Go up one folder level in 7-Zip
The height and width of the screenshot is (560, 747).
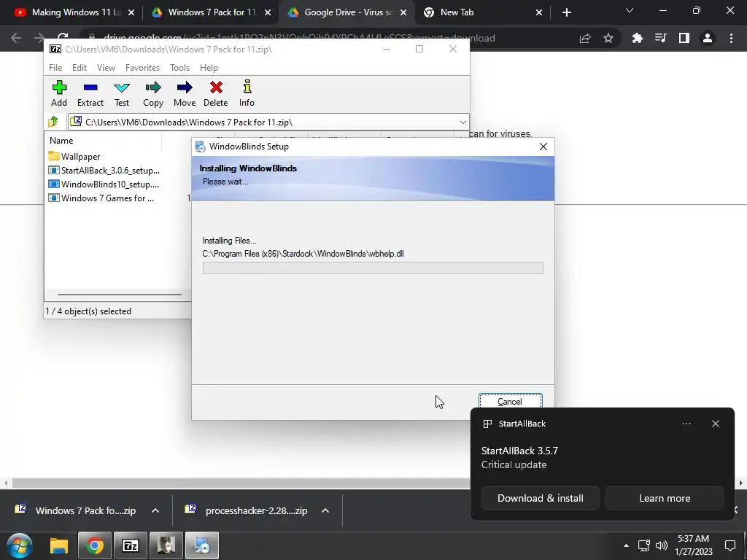[x=53, y=122]
